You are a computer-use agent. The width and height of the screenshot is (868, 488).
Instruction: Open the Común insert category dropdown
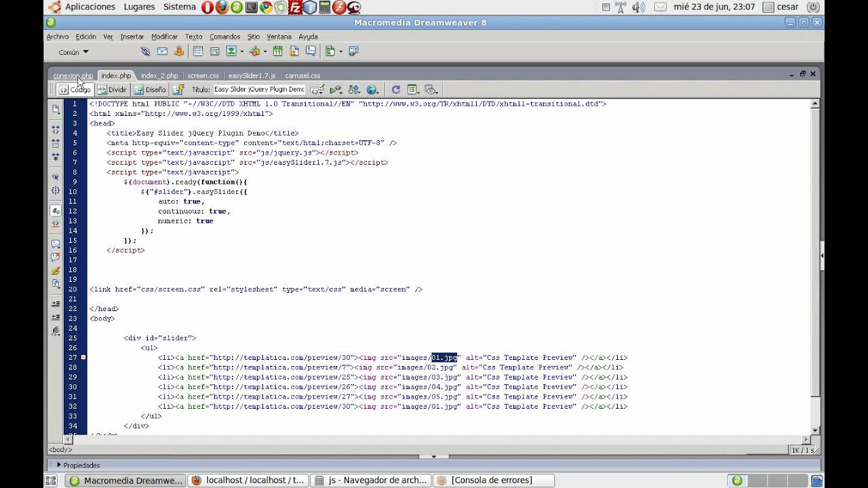tap(73, 52)
